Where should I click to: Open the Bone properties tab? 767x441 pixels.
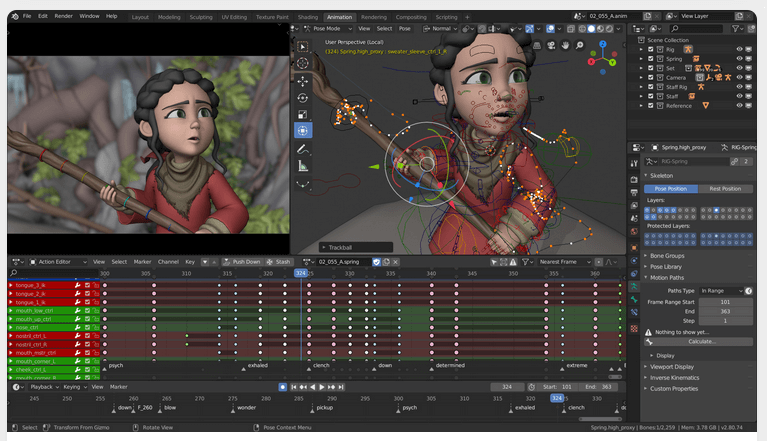click(634, 299)
